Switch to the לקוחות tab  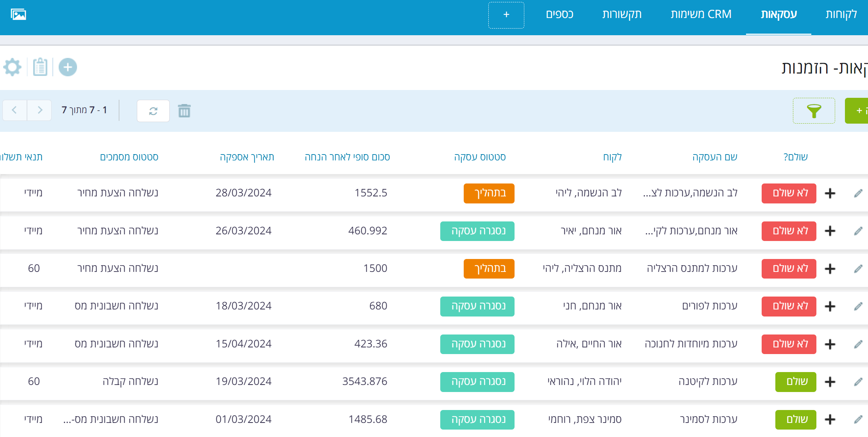tap(841, 14)
